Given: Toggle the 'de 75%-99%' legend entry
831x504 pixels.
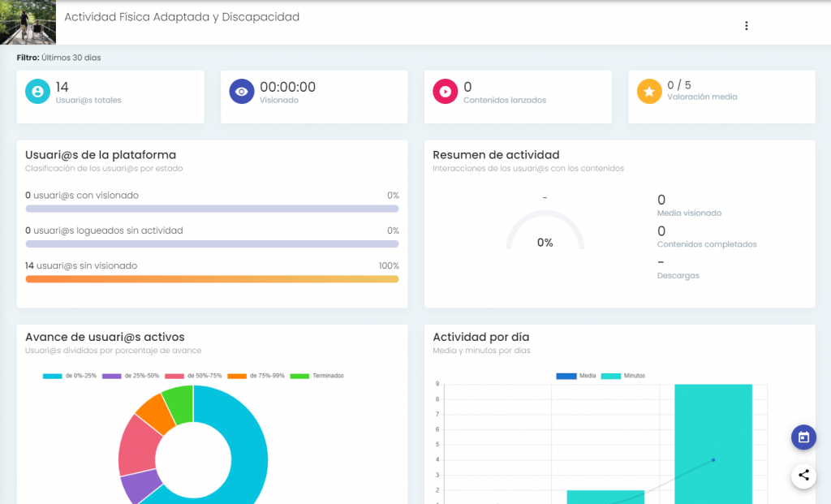Looking at the screenshot, I should click(256, 376).
